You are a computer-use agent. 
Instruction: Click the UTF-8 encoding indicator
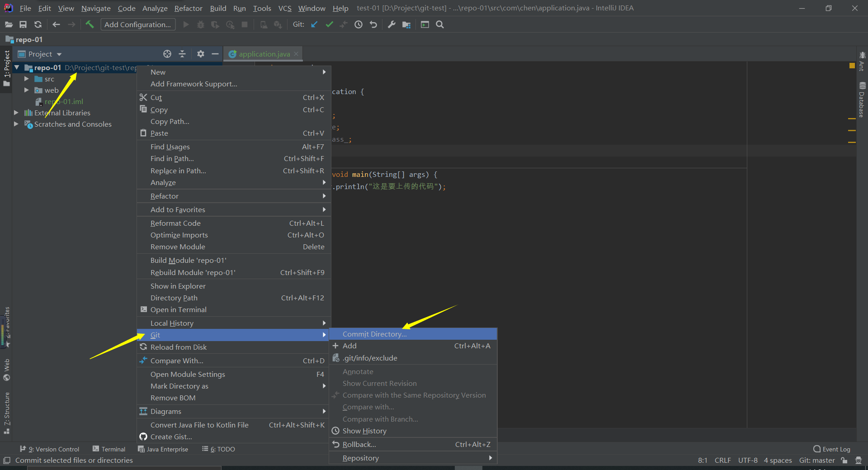click(x=748, y=460)
